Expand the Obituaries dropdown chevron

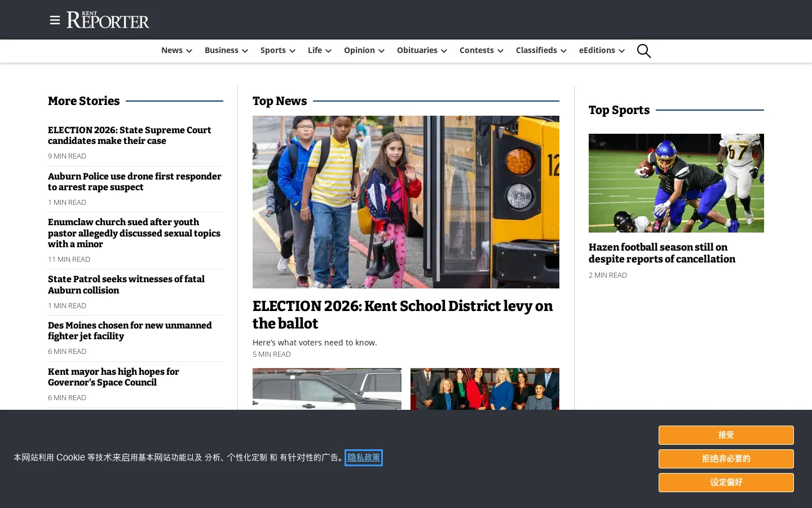coord(444,51)
